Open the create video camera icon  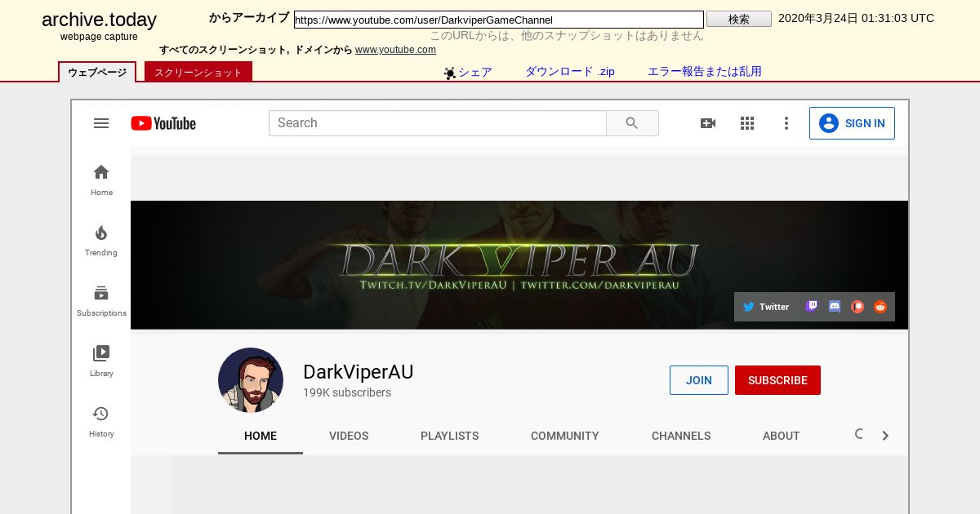708,123
